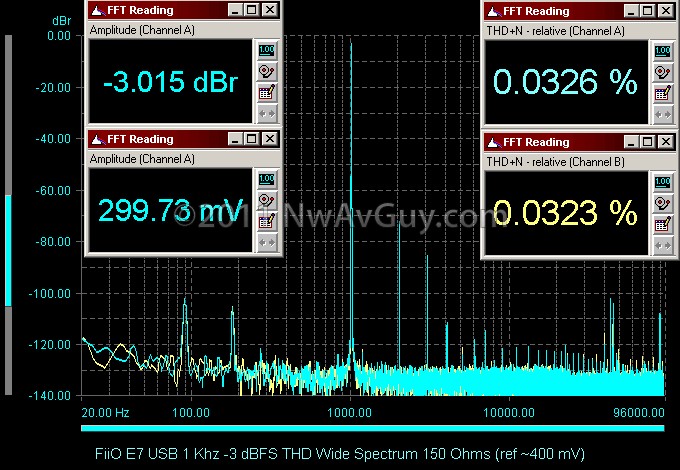
Task: Click the cyan segment of vertical amplitude bar
Action: [8, 251]
